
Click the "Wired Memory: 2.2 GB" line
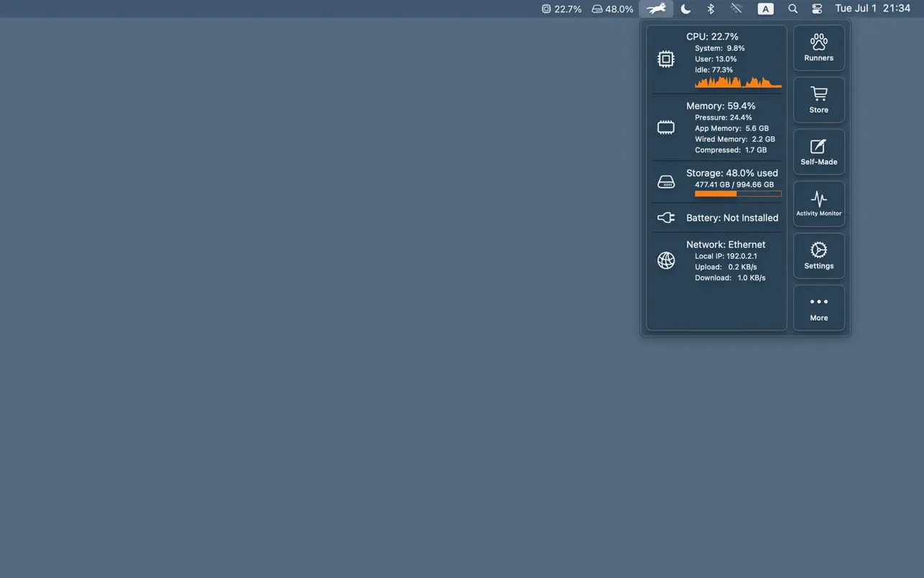[x=735, y=139]
